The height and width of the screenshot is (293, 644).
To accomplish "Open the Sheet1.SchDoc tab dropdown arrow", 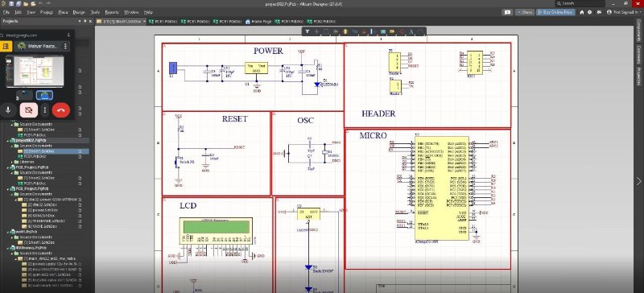I will click(x=144, y=21).
